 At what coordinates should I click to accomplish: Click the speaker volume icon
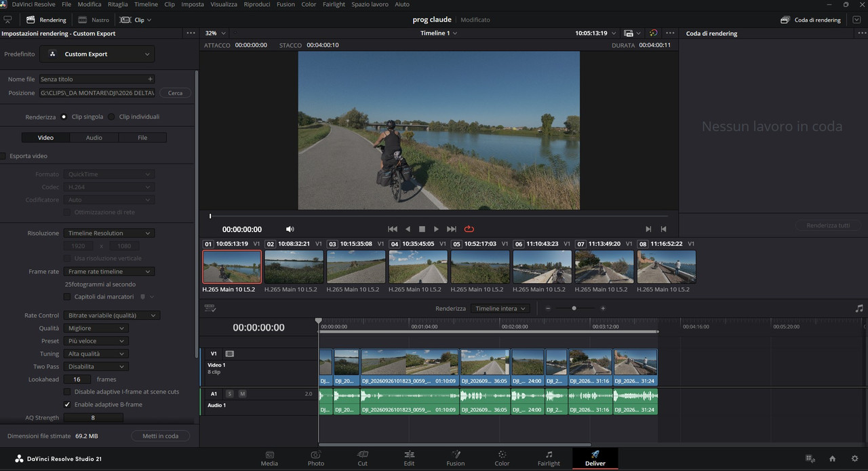pos(290,229)
